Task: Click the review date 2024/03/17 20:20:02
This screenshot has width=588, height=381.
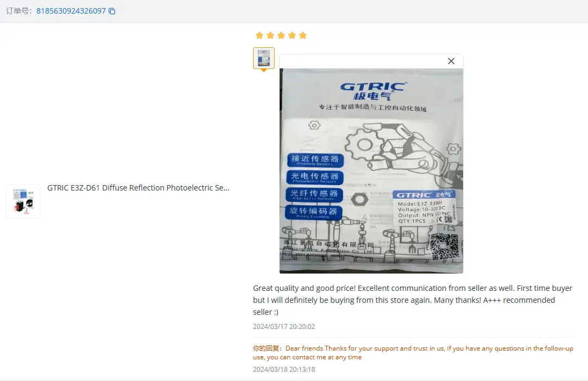Action: coord(284,327)
